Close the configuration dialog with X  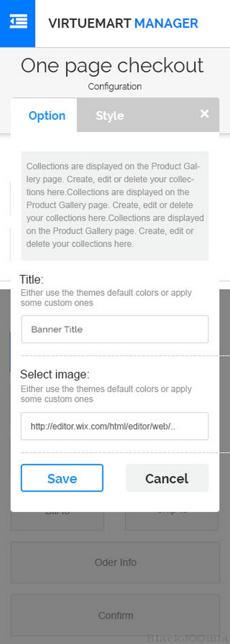(204, 114)
